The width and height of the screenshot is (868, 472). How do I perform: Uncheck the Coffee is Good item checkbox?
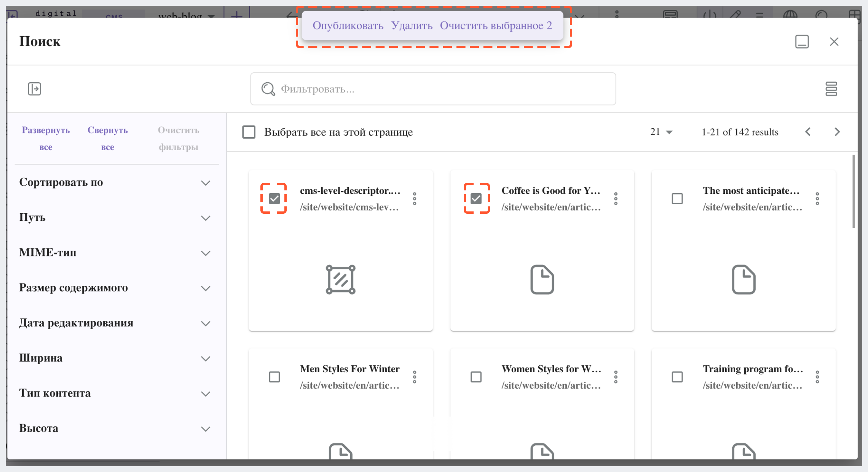pos(476,198)
